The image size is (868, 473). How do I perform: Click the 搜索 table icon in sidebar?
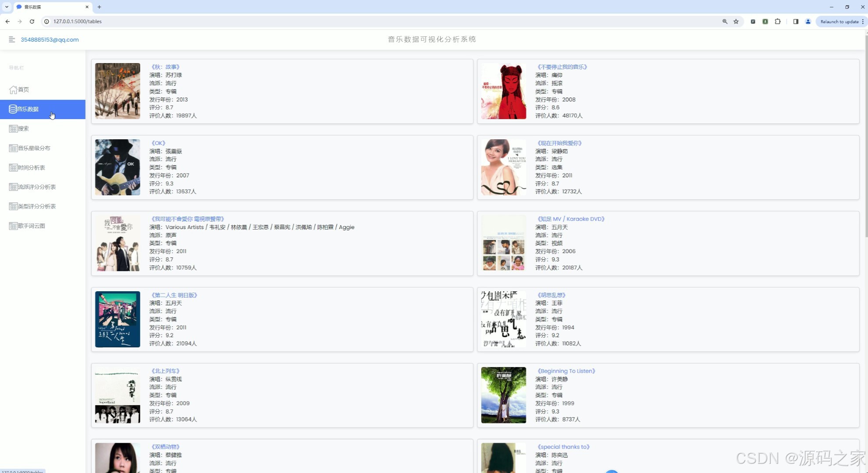coord(13,129)
